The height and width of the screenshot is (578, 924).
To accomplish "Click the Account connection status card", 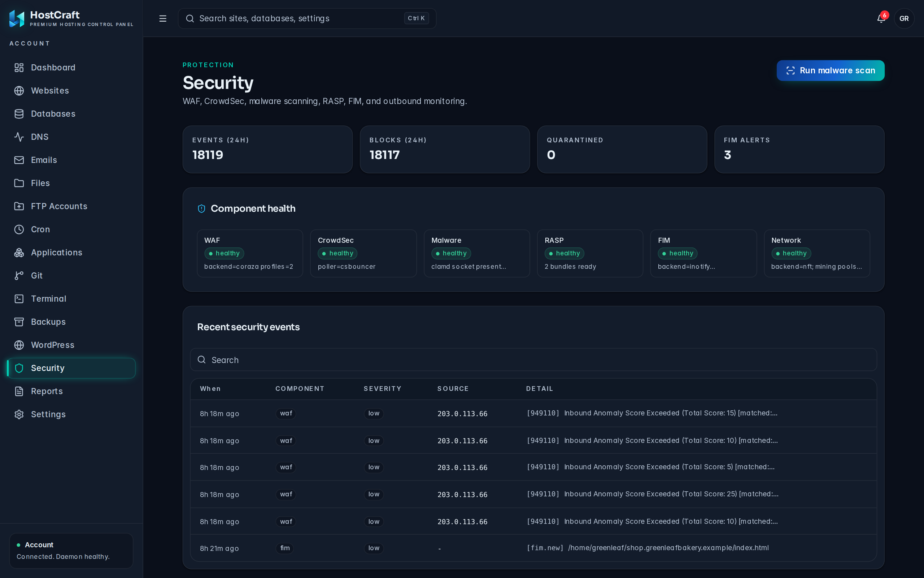I will (x=71, y=551).
